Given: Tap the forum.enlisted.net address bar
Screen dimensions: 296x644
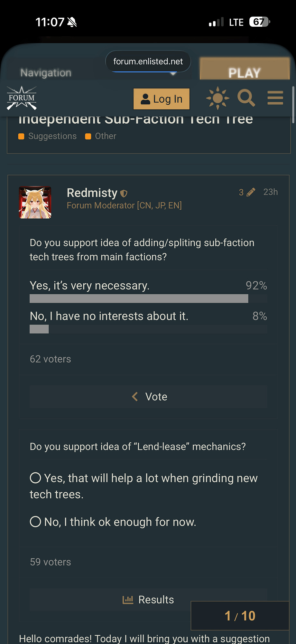Looking at the screenshot, I should coord(148,61).
